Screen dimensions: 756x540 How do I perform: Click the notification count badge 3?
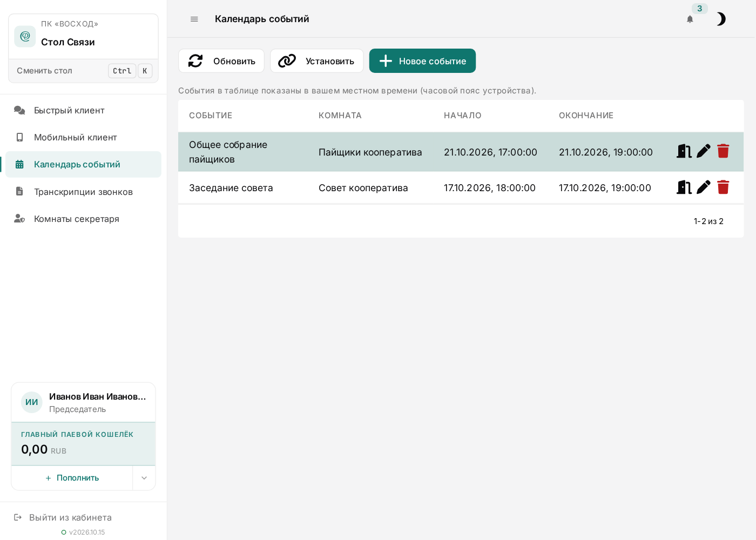700,9
